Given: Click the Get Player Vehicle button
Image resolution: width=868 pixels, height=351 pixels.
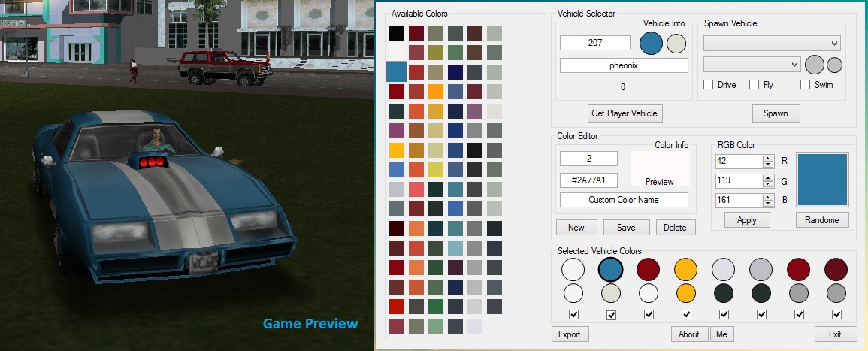Looking at the screenshot, I should [625, 113].
